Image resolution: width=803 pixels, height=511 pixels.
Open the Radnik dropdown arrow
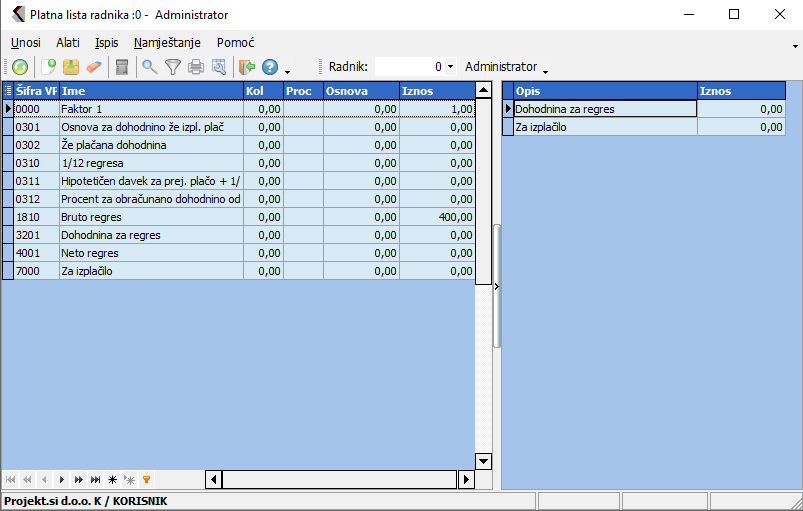coord(451,67)
